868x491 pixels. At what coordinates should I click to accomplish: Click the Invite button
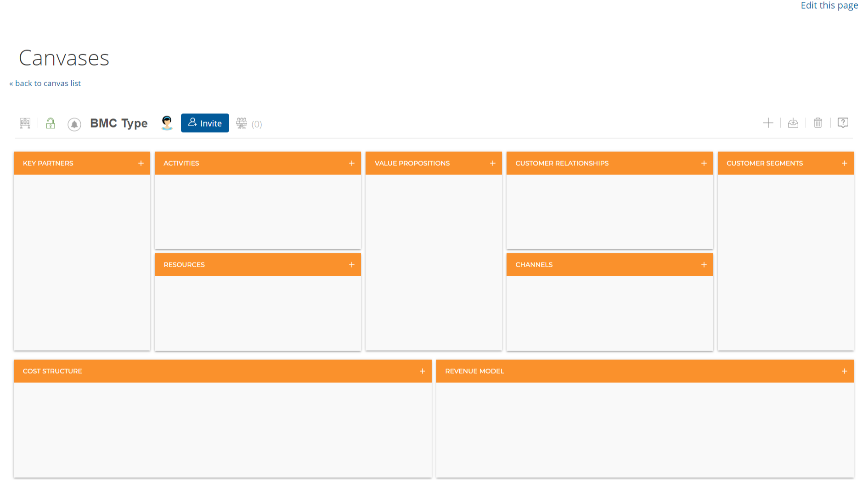coord(205,123)
